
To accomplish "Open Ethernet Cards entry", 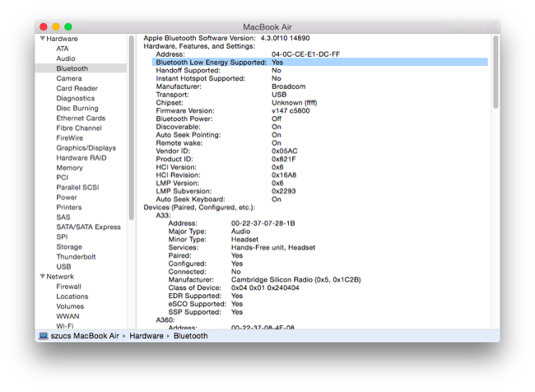I will point(81,118).
